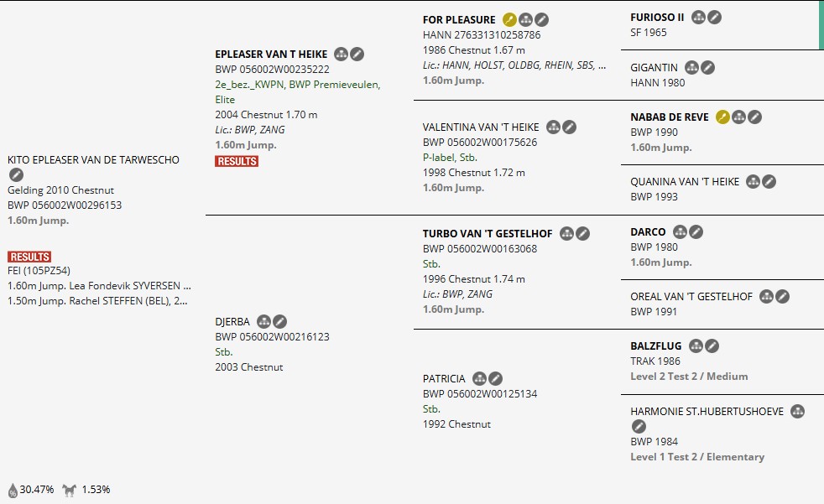Click edit pencil for Turbo van 't Gestelhof
The image size is (824, 504).
coord(582,234)
